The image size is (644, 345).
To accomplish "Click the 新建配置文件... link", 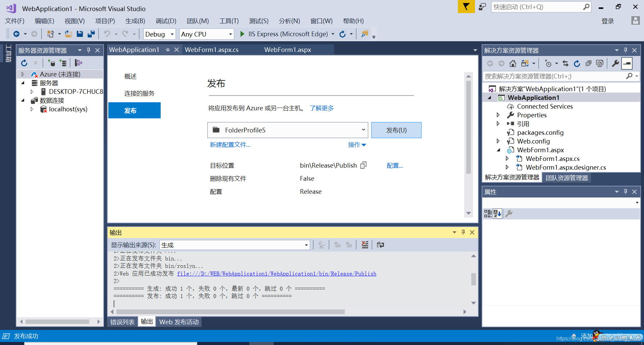I will [x=230, y=145].
